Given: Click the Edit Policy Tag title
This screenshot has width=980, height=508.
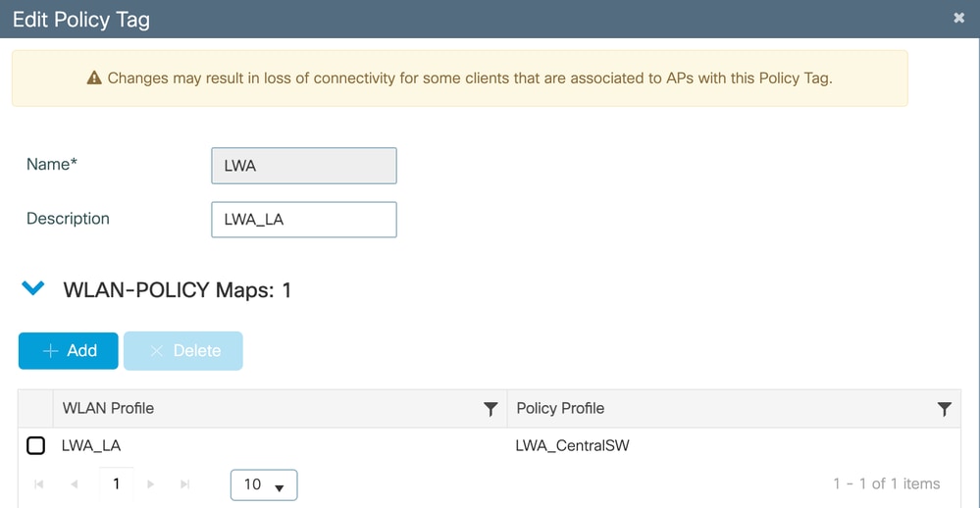Looking at the screenshot, I should [x=81, y=20].
